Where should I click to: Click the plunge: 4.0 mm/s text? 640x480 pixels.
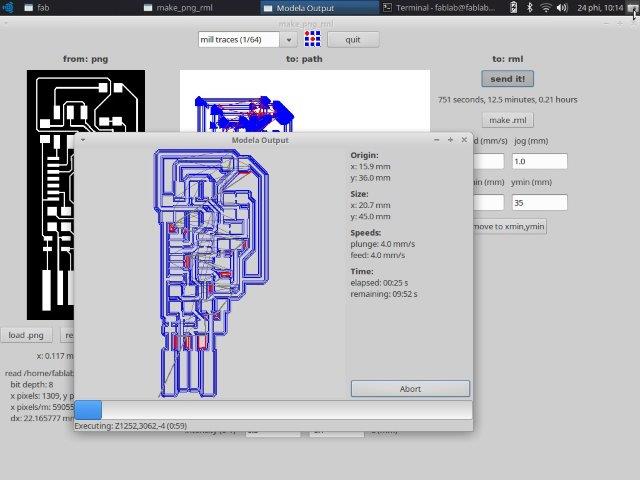[x=382, y=244]
